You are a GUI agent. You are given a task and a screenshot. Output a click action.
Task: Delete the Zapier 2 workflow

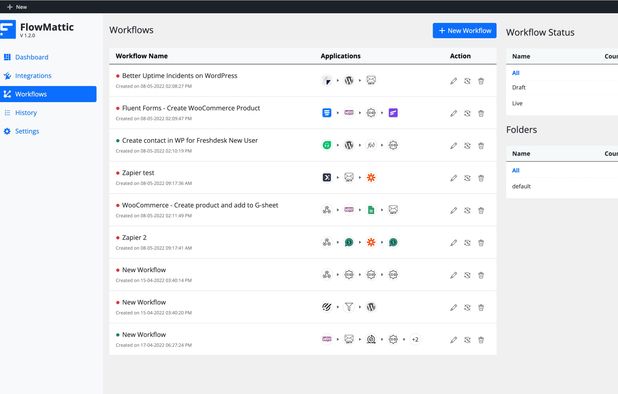pos(481,243)
